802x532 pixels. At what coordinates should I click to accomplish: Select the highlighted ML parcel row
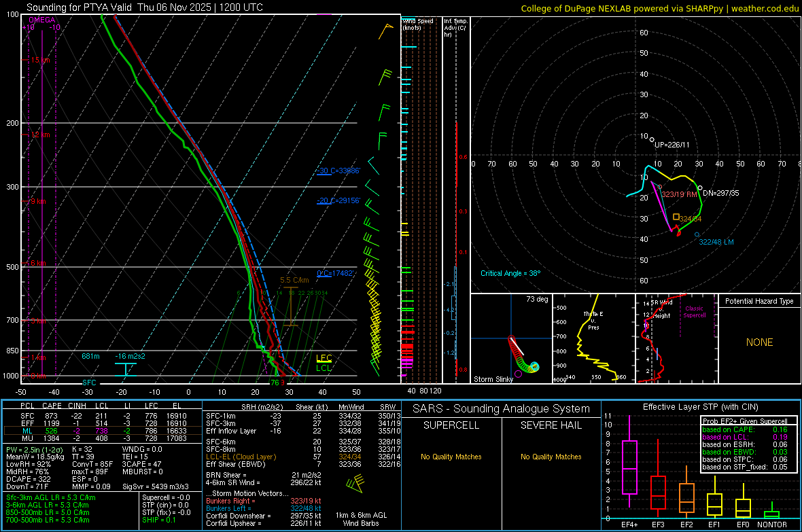click(103, 431)
